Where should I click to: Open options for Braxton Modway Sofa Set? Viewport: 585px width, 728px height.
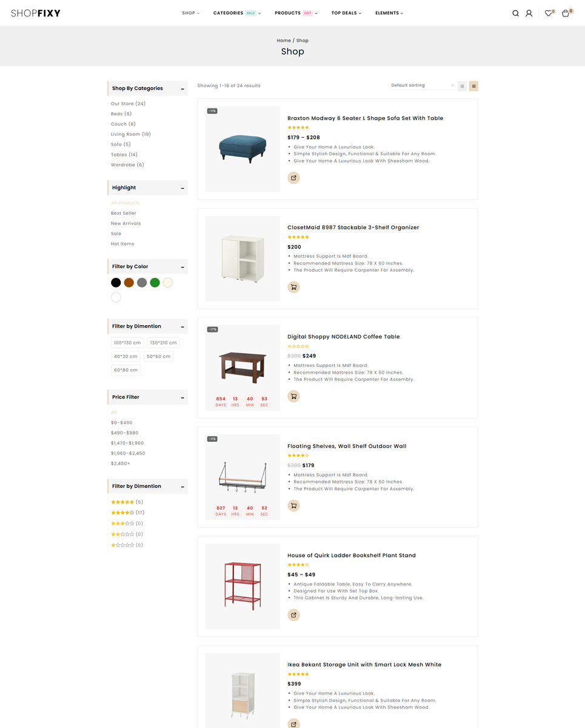[293, 178]
